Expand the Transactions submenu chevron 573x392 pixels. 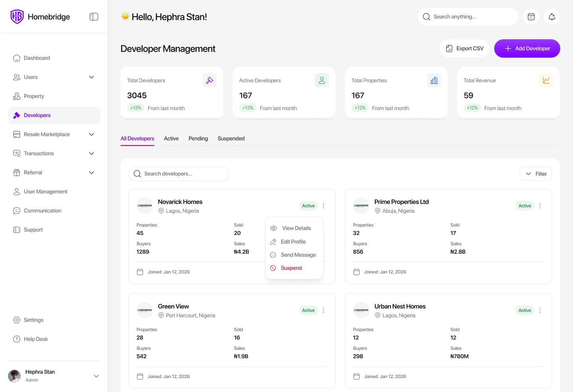point(92,153)
